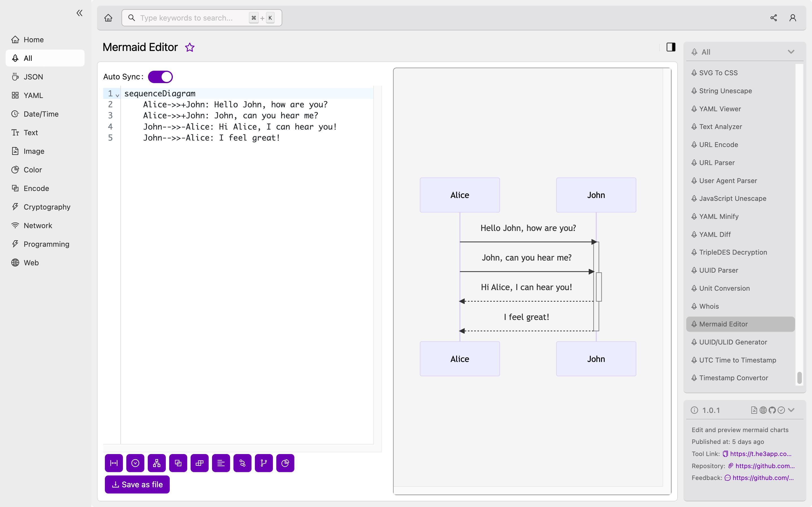
Task: Select the git graph diagram icon
Action: tap(263, 462)
